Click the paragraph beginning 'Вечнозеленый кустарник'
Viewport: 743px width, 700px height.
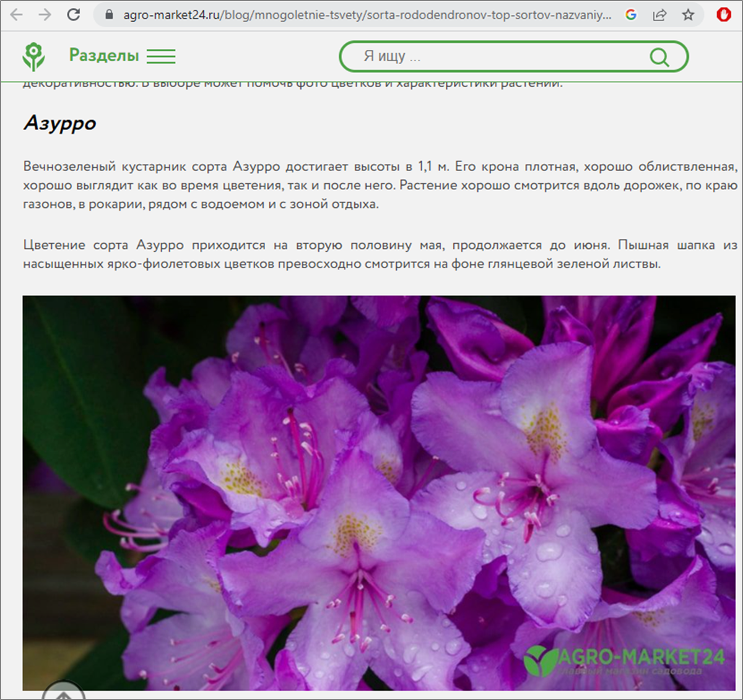click(x=380, y=185)
